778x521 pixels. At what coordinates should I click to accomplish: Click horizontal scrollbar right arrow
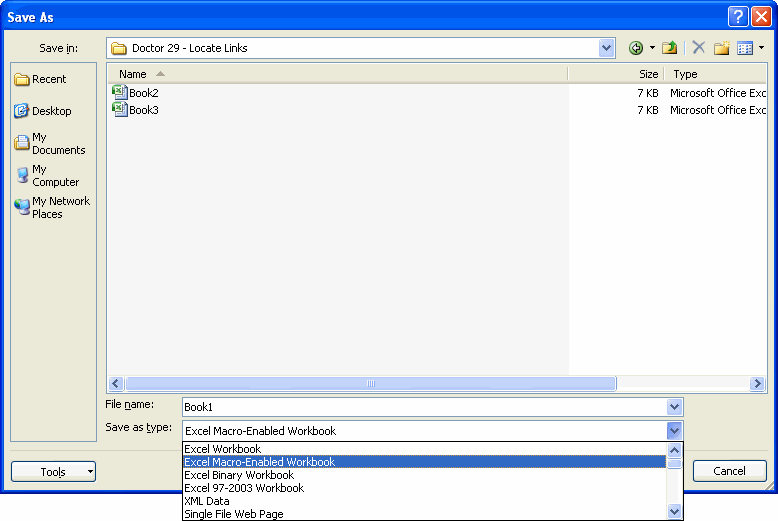pyautogui.click(x=757, y=383)
